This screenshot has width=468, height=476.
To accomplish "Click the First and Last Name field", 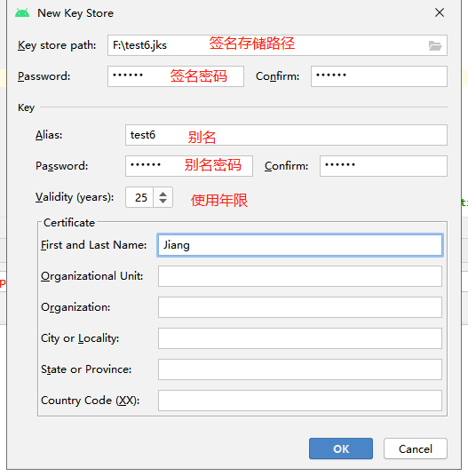I will pos(300,245).
